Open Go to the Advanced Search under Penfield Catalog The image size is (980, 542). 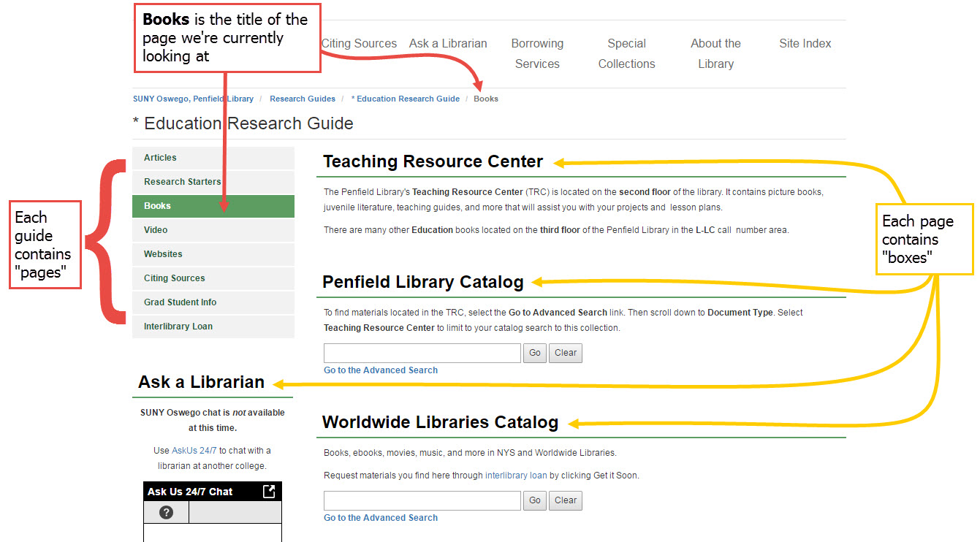(380, 370)
